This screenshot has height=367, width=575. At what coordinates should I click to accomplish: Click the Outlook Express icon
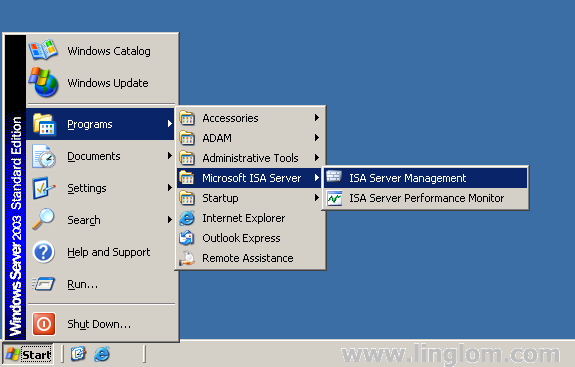(187, 238)
